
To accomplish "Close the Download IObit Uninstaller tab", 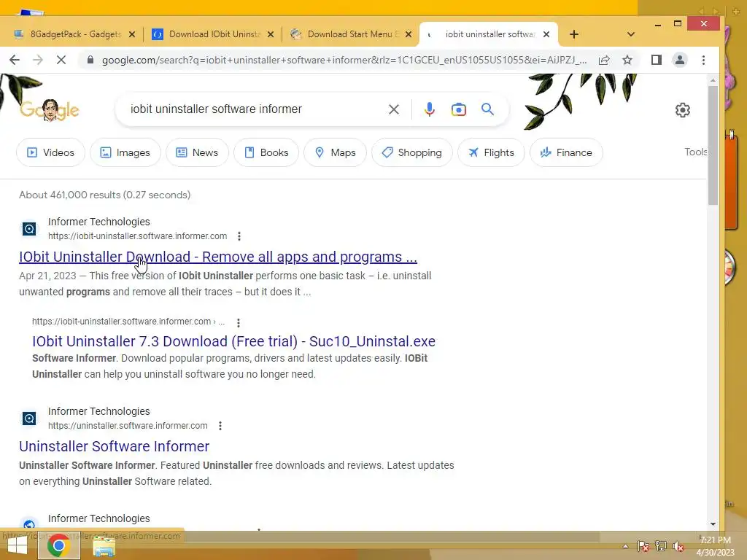I will point(270,34).
